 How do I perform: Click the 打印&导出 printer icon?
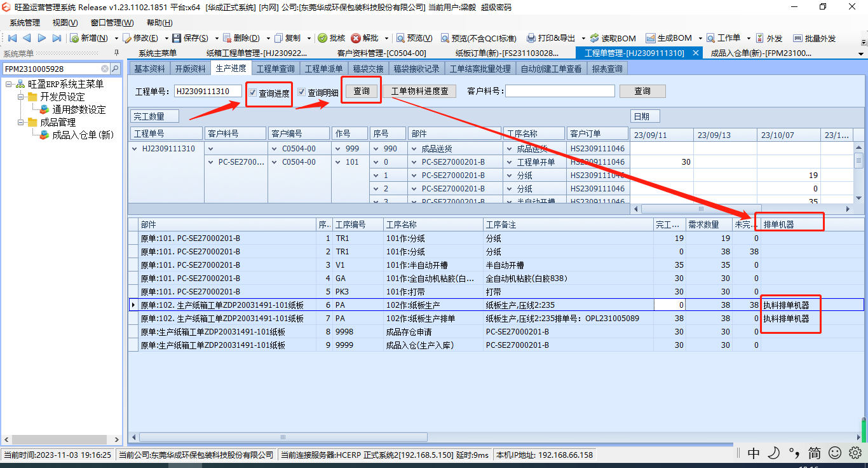pos(531,38)
